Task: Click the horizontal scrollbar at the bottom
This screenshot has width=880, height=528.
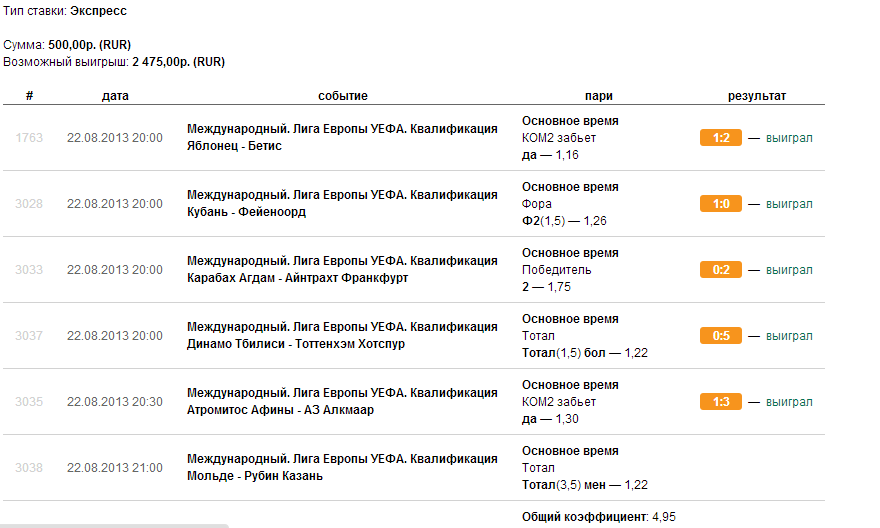Action: click(x=114, y=524)
